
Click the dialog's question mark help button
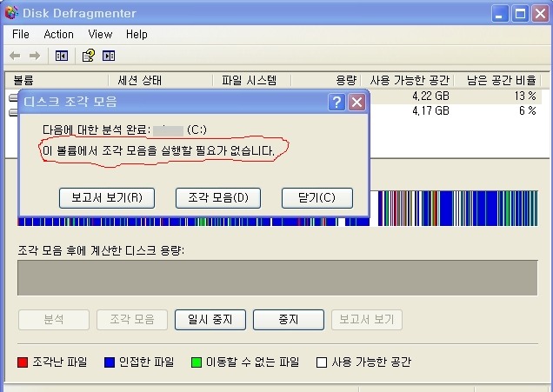click(336, 103)
